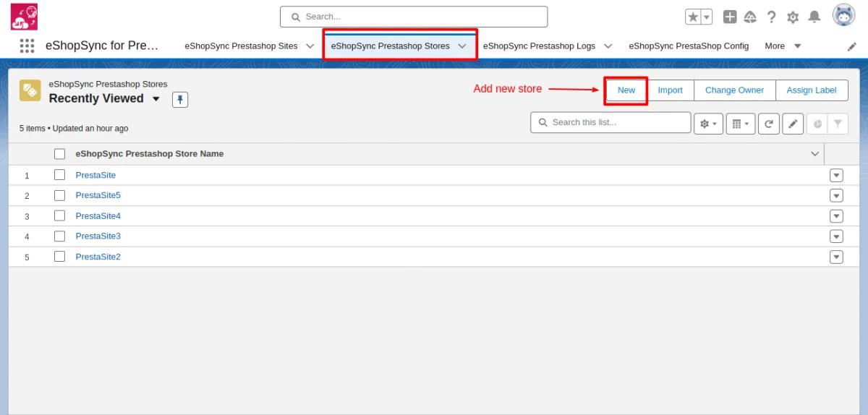Open row actions for PrestaSite4

pos(837,215)
